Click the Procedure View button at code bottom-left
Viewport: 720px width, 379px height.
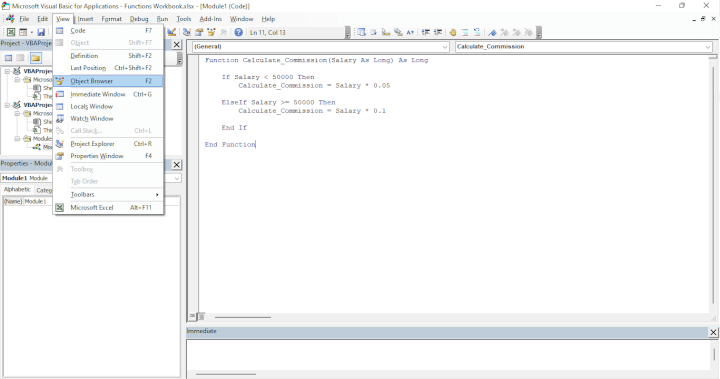[x=192, y=316]
